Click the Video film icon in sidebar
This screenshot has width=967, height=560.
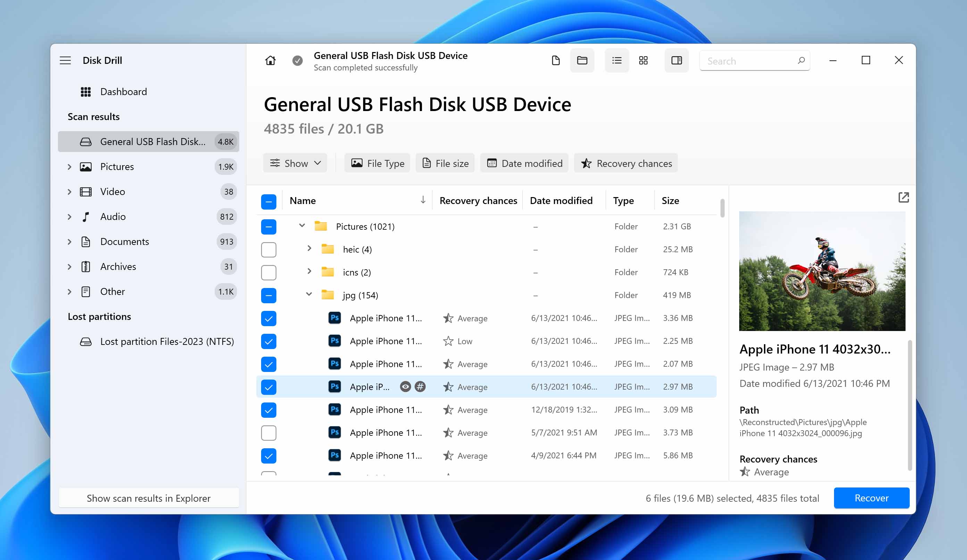pyautogui.click(x=85, y=192)
